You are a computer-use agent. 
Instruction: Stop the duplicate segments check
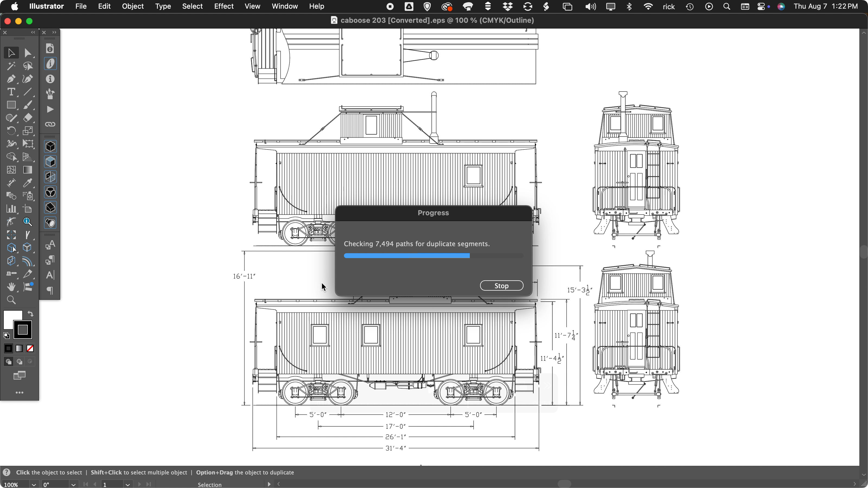[501, 285]
